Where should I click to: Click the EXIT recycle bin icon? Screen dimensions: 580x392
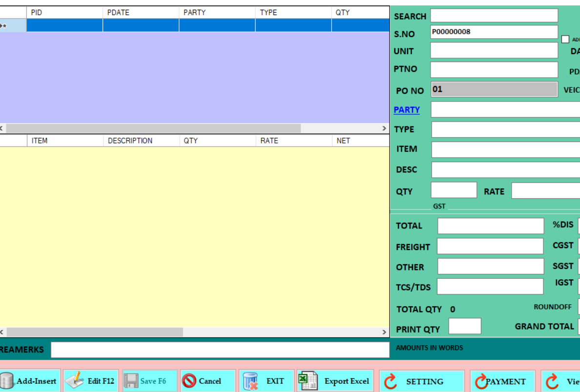click(x=250, y=381)
